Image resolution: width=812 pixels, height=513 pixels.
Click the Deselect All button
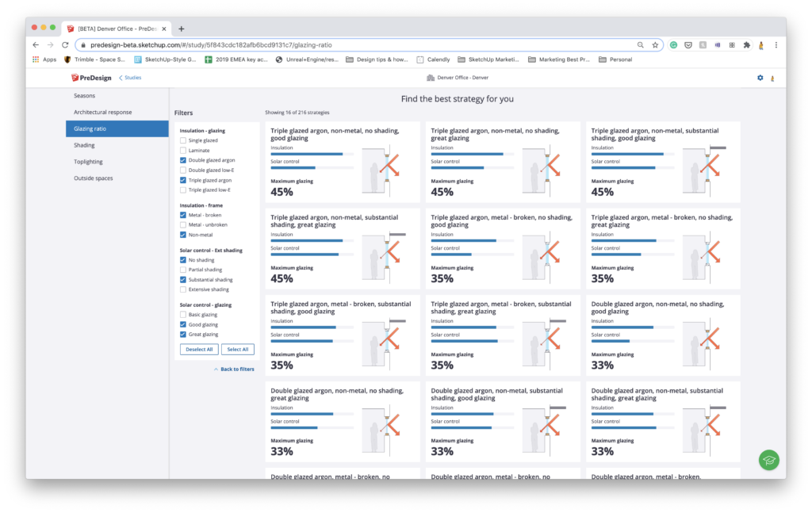click(x=199, y=350)
